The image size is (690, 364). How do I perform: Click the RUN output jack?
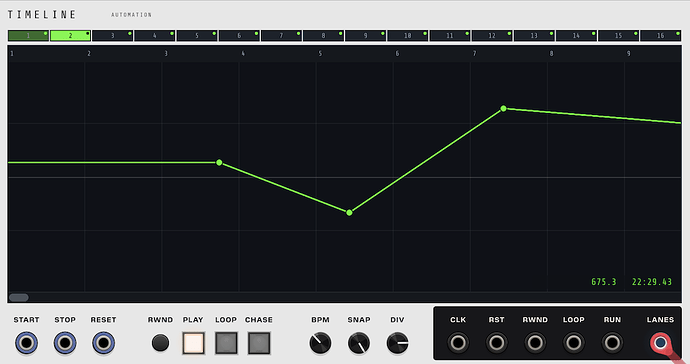pyautogui.click(x=612, y=342)
